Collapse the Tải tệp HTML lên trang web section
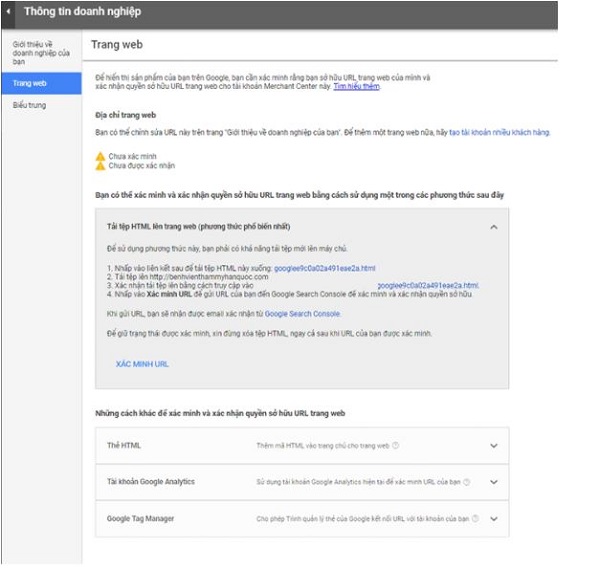The image size is (600, 569). (493, 227)
